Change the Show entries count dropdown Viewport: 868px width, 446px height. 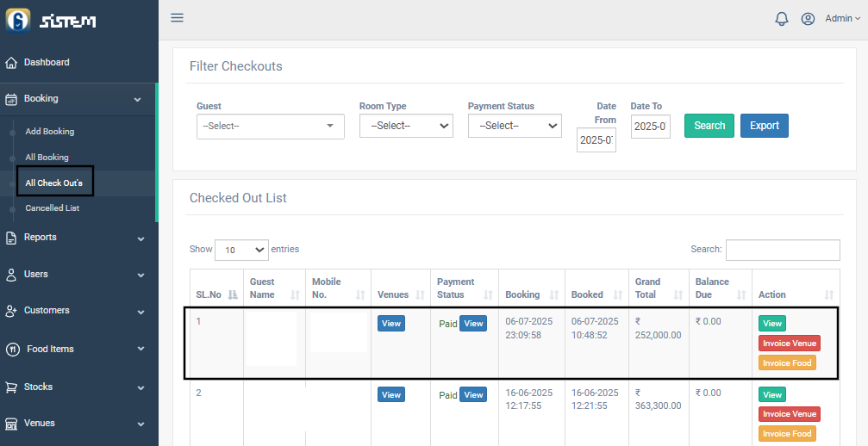[241, 250]
